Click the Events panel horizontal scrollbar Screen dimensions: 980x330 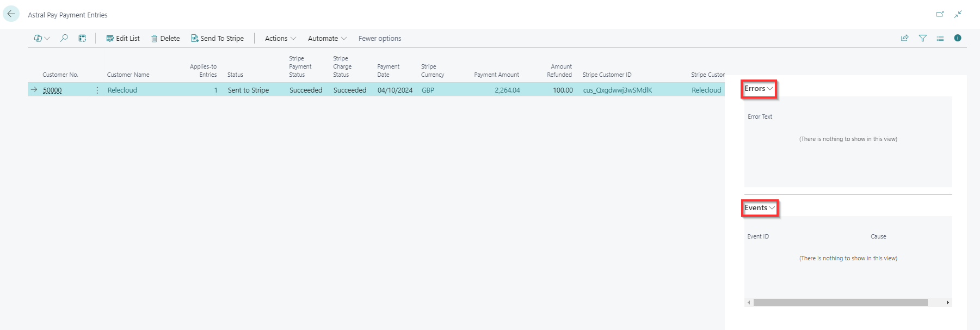(840, 302)
